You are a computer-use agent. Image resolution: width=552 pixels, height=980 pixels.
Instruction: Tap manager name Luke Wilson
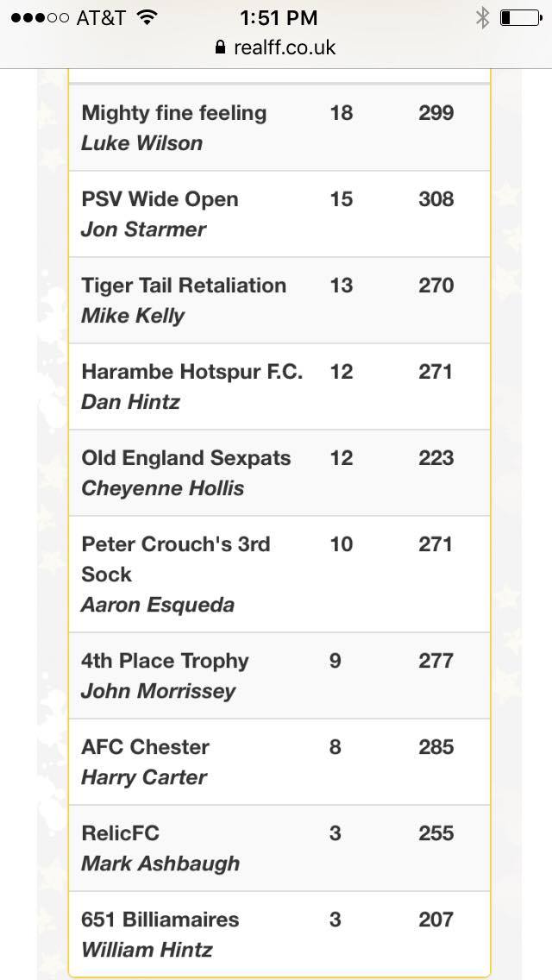point(142,143)
